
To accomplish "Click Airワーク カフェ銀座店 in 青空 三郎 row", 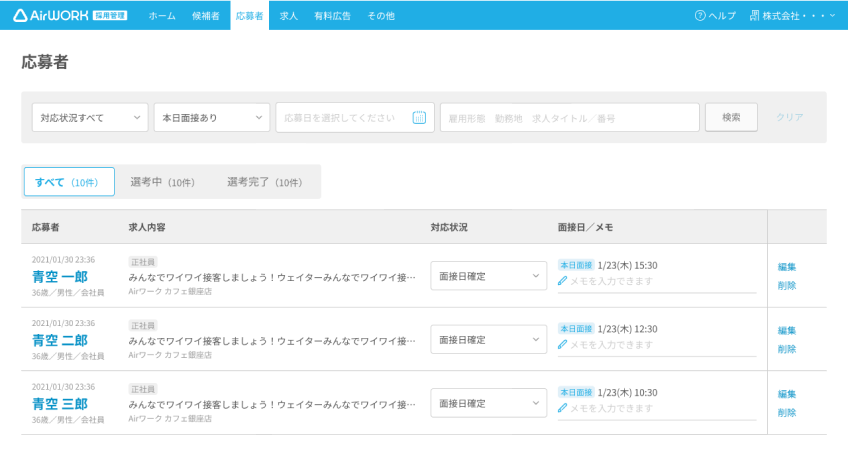I will pyautogui.click(x=170, y=418).
